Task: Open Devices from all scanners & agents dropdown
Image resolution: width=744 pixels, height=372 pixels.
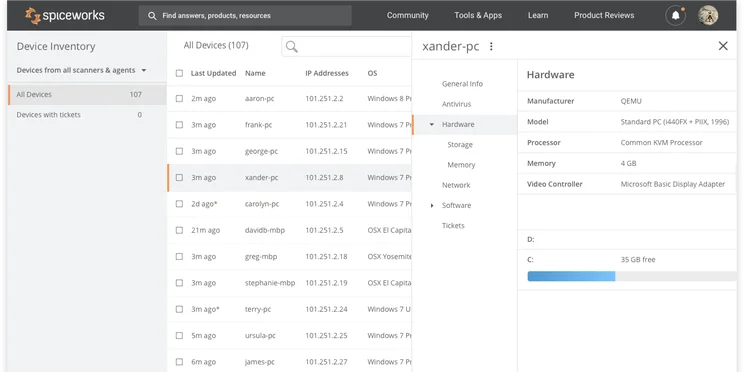Action: (x=82, y=70)
